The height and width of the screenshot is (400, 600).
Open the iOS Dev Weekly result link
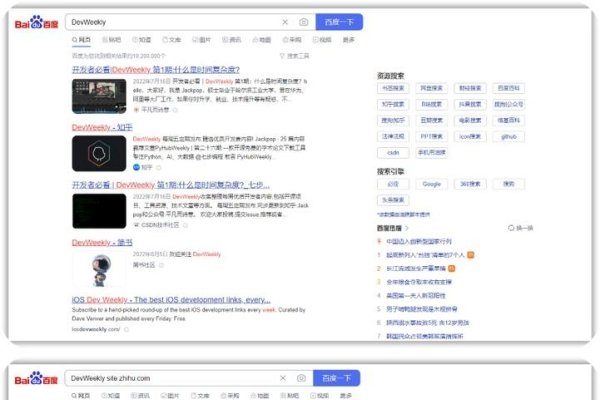[x=171, y=300]
